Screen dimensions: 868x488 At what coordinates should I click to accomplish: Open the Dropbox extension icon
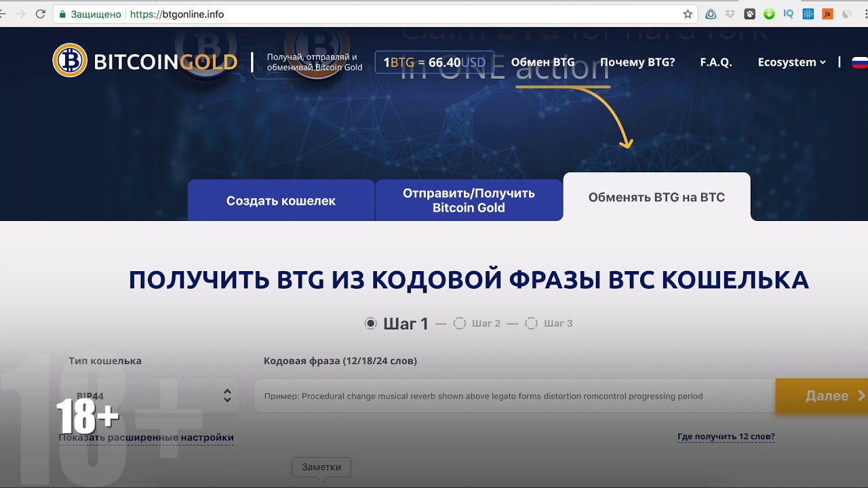click(730, 14)
